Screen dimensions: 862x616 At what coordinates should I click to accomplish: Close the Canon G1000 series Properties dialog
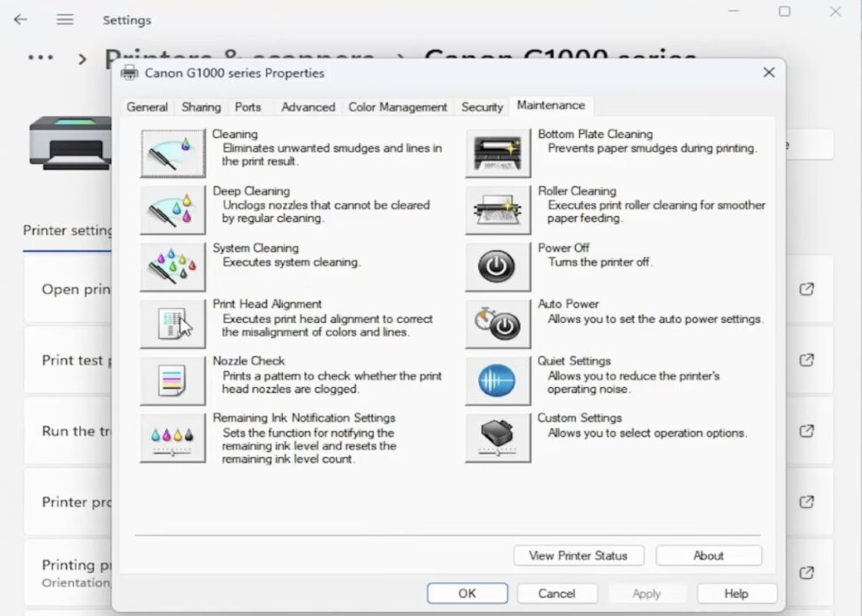click(769, 72)
